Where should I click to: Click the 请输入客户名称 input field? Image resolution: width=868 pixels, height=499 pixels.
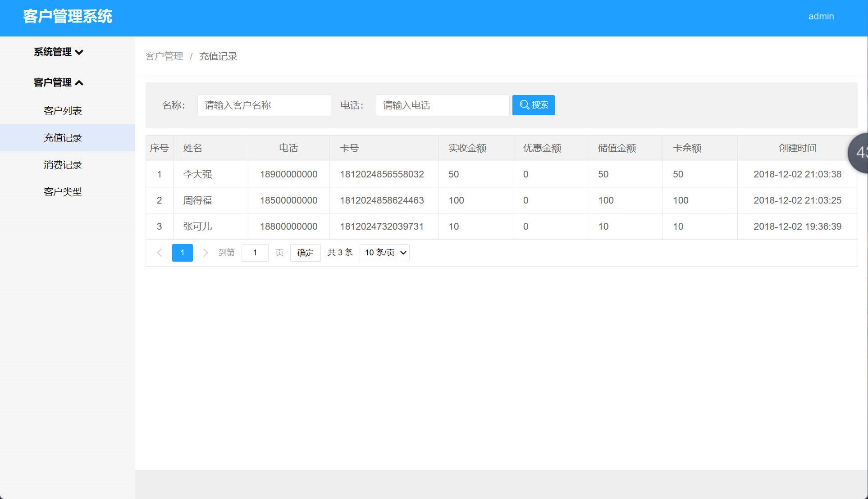click(264, 105)
